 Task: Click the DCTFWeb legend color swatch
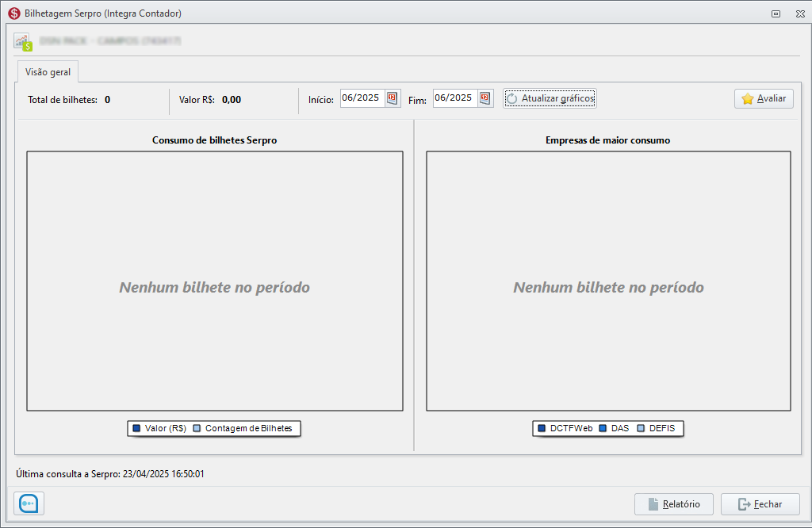click(542, 428)
